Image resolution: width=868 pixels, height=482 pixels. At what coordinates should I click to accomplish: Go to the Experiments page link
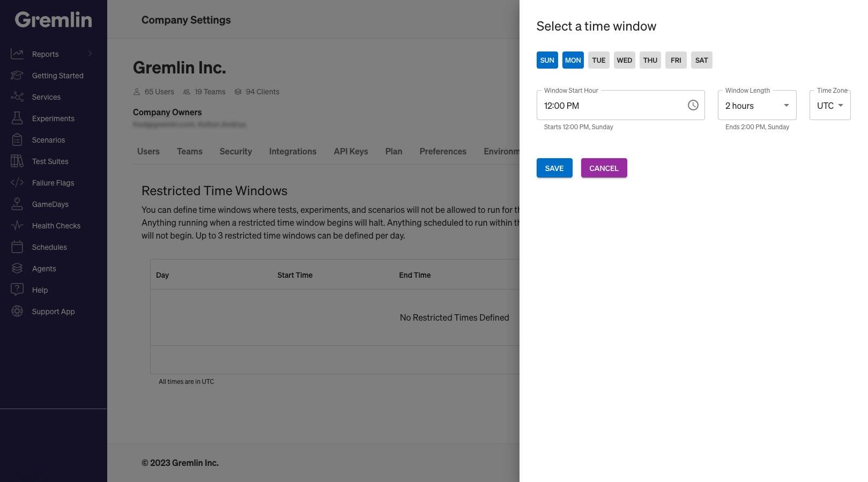click(x=53, y=118)
